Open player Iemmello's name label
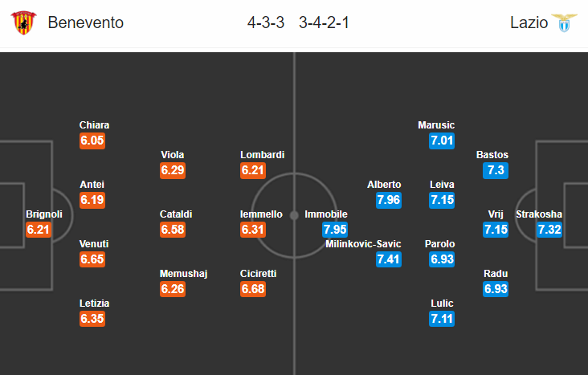 pyautogui.click(x=261, y=214)
